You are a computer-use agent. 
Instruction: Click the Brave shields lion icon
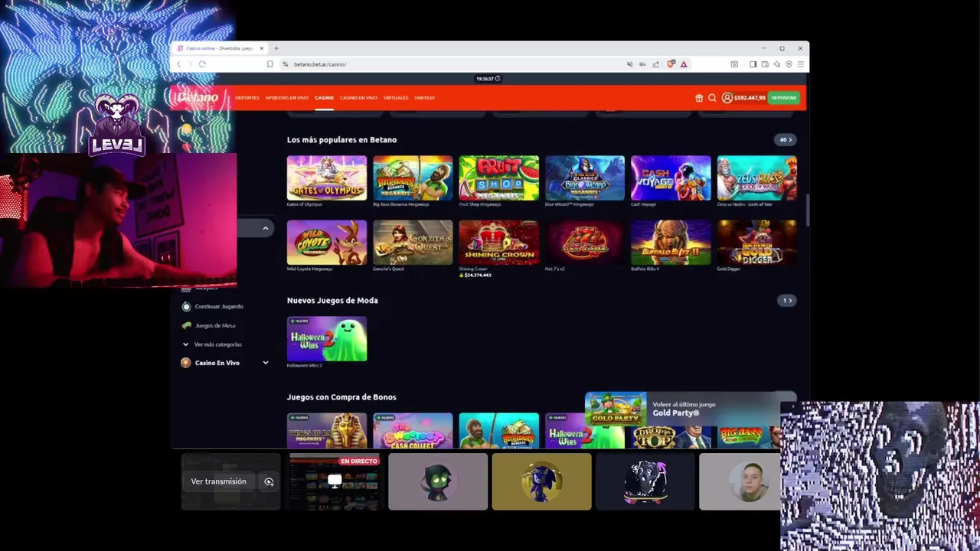point(671,64)
